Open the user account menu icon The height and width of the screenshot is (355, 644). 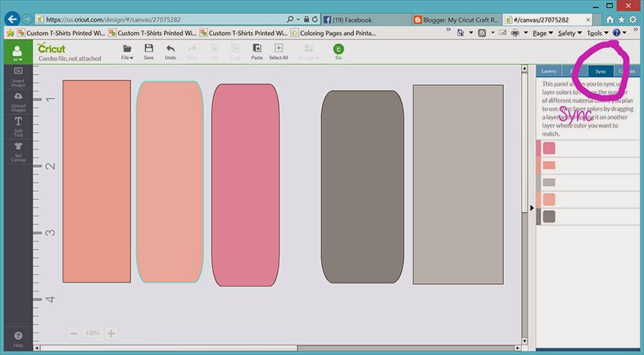(18, 52)
